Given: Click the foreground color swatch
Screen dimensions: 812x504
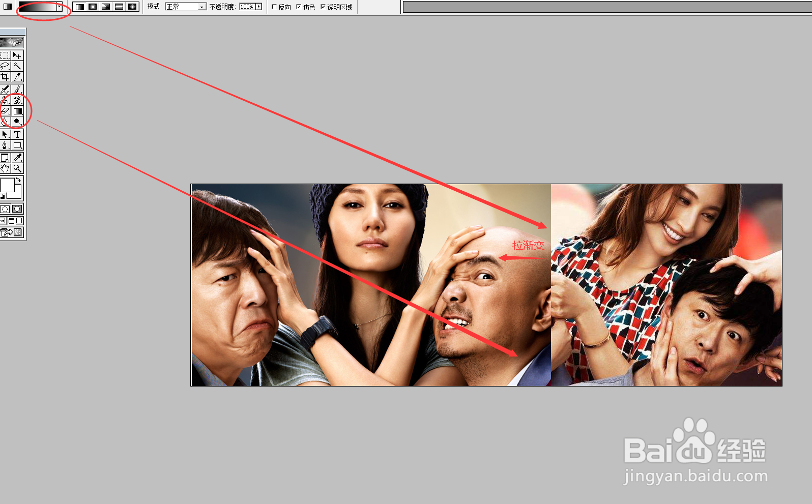Looking at the screenshot, I should (7, 185).
